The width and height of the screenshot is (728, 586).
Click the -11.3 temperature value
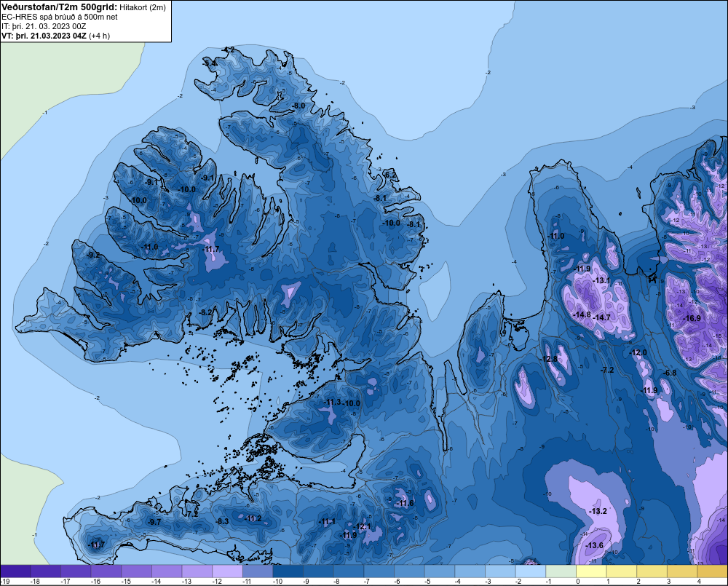(333, 402)
